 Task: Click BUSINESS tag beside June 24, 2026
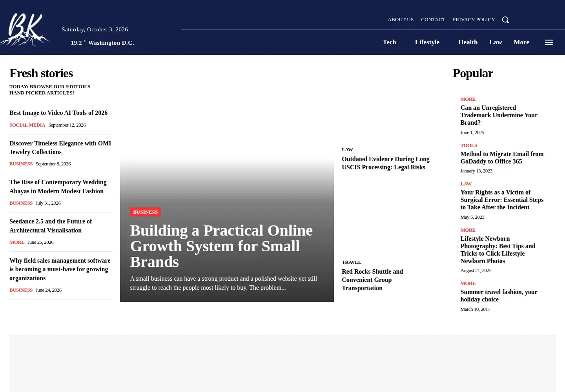21,290
